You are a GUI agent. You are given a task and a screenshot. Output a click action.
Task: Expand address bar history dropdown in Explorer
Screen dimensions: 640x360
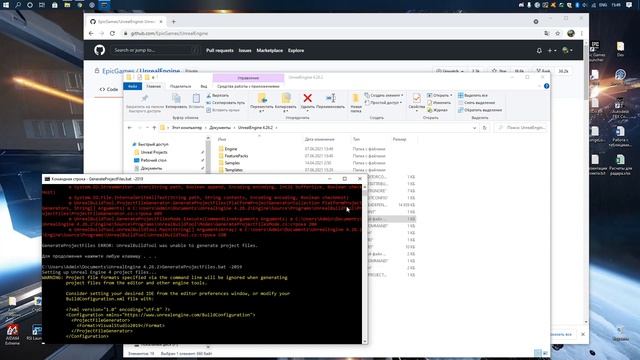point(474,128)
